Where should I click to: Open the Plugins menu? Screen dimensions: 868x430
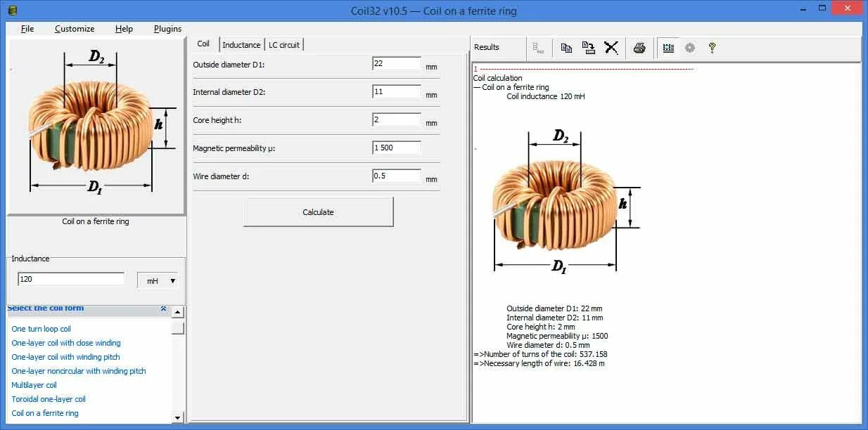click(x=167, y=29)
